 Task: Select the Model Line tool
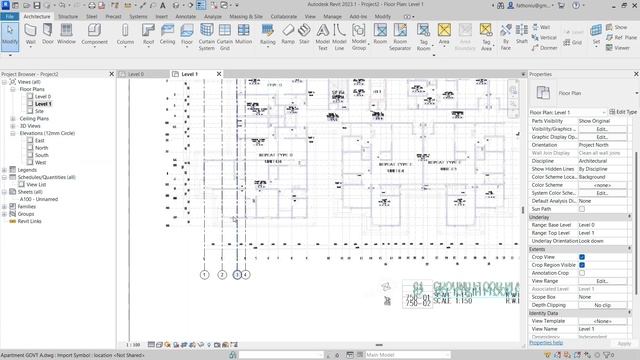pos(339,37)
